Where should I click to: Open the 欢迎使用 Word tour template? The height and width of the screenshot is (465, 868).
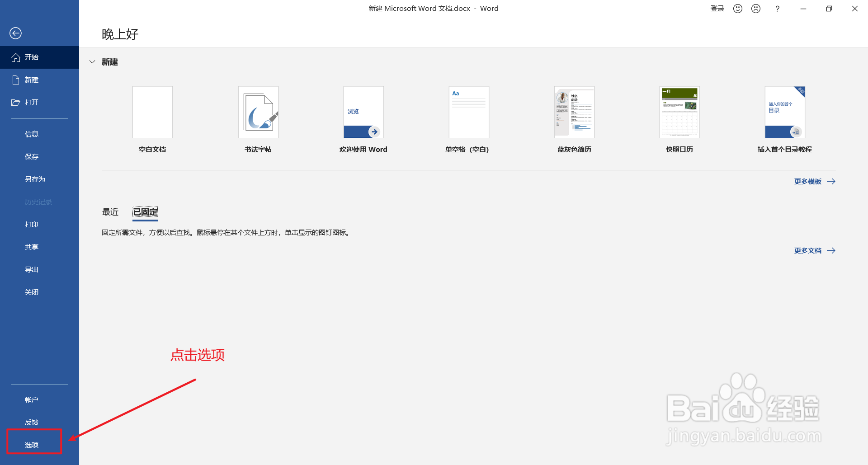(x=363, y=120)
